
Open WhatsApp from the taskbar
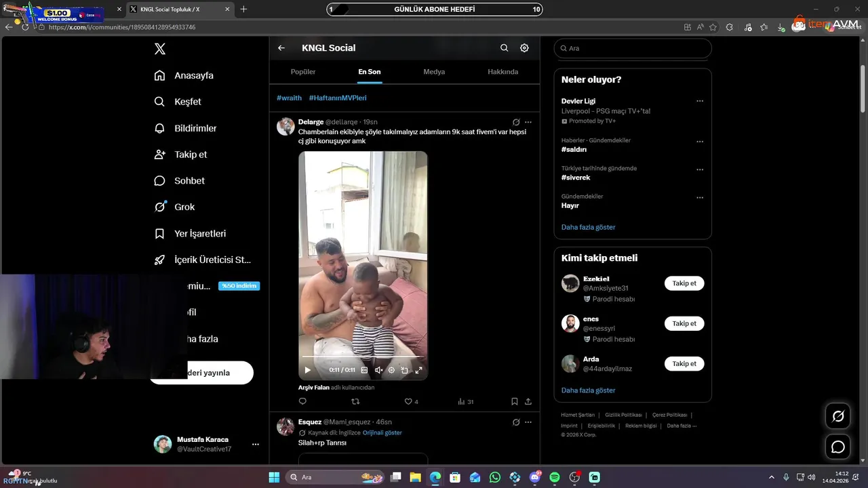(495, 477)
